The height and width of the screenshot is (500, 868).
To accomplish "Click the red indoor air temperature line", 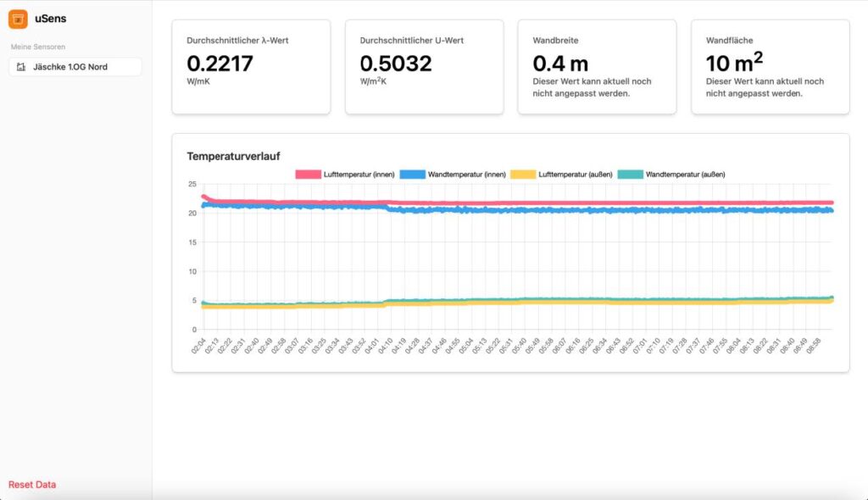I will pos(509,203).
